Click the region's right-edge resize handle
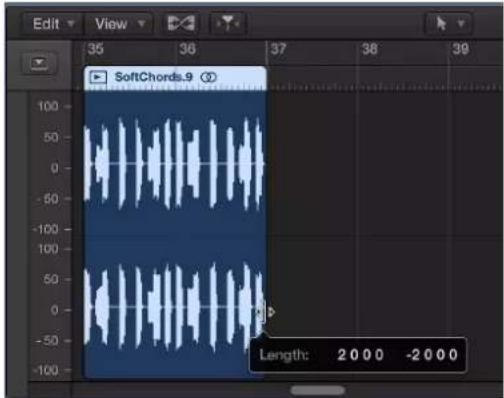This screenshot has height=398, width=504. click(x=266, y=312)
